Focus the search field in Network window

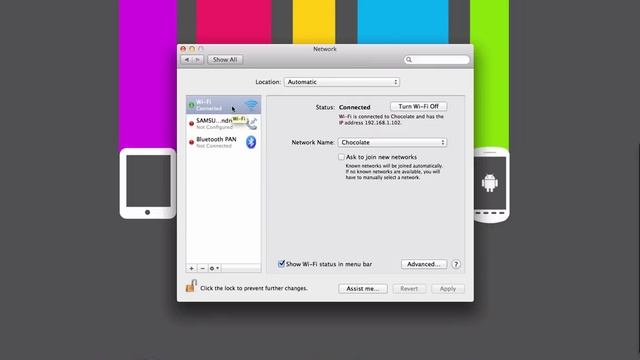(x=436, y=60)
